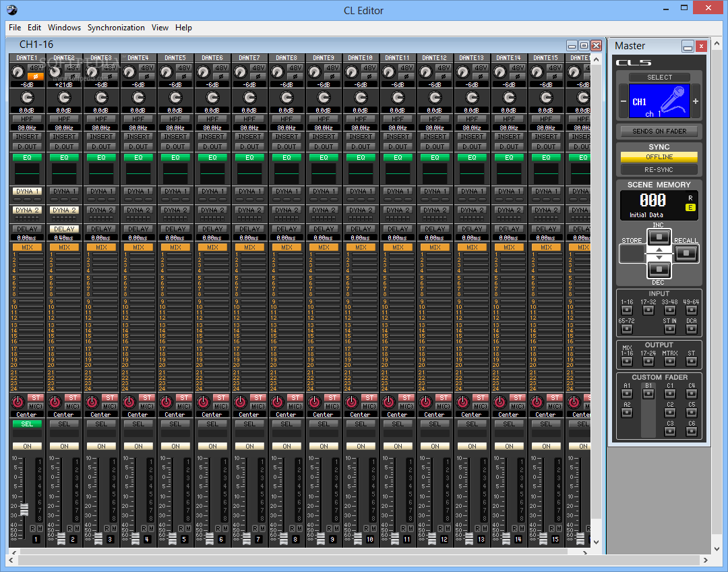Click the channel 1 fader handle

click(x=24, y=510)
